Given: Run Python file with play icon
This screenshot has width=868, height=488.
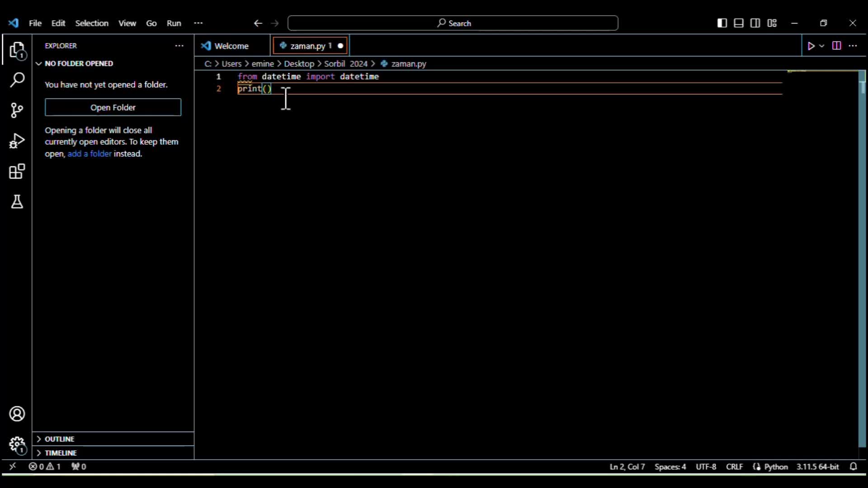Looking at the screenshot, I should (x=811, y=46).
